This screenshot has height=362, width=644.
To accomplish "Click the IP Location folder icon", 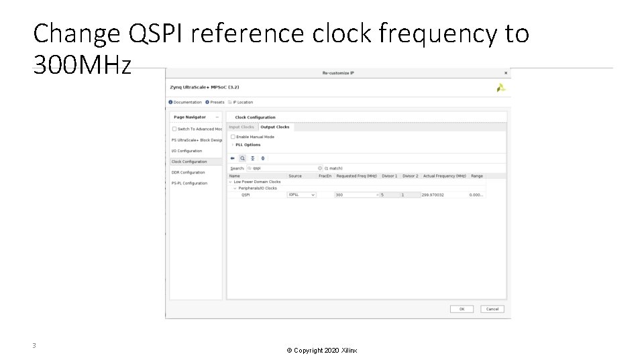I will coord(230,102).
